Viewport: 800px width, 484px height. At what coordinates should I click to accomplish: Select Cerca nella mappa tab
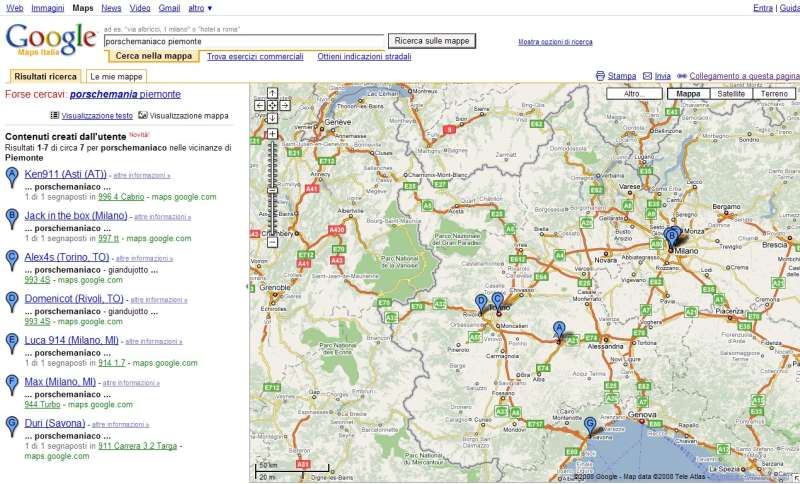click(154, 56)
